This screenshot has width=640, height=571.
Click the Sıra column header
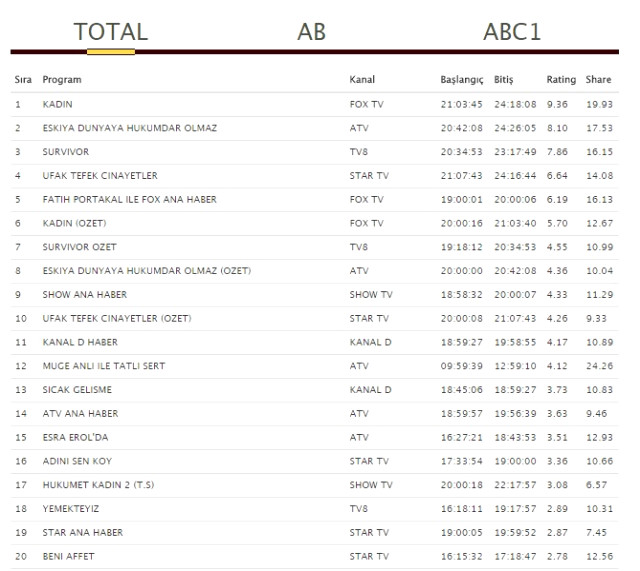tap(23, 79)
